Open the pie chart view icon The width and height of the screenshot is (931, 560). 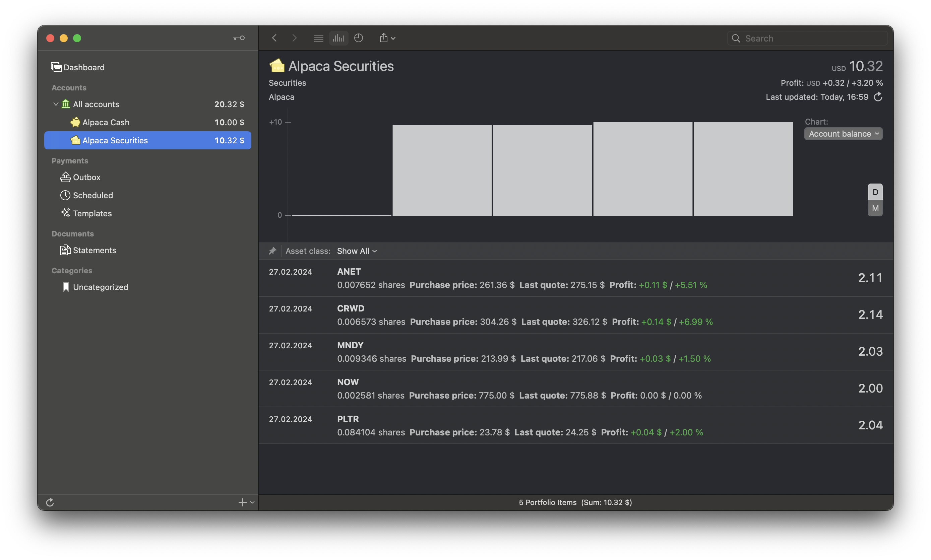click(358, 38)
